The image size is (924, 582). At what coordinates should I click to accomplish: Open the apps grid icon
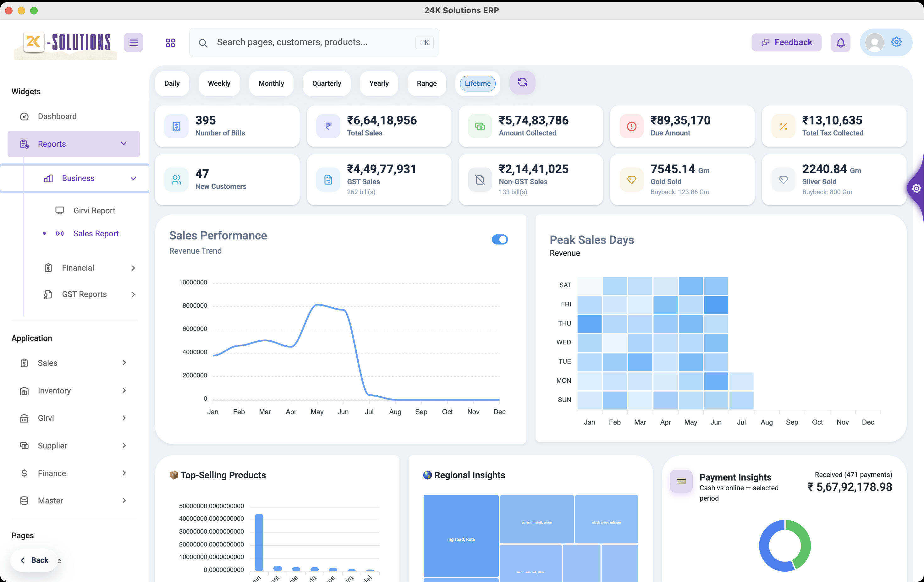[170, 43]
